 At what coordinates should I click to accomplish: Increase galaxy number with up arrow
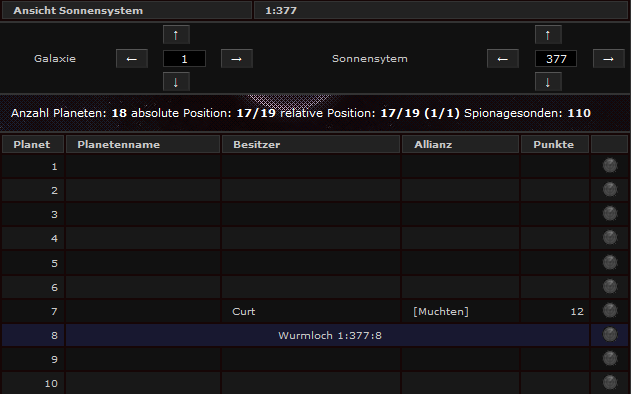(176, 35)
